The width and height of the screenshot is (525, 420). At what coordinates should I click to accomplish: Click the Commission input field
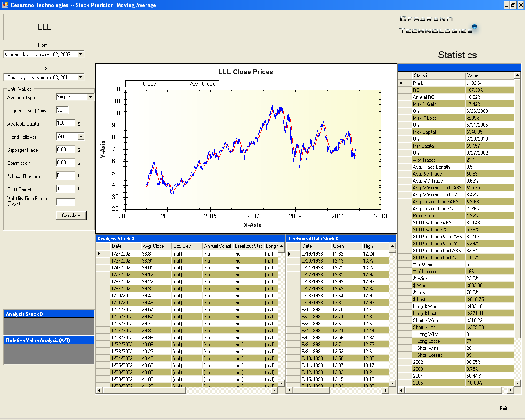[66, 162]
